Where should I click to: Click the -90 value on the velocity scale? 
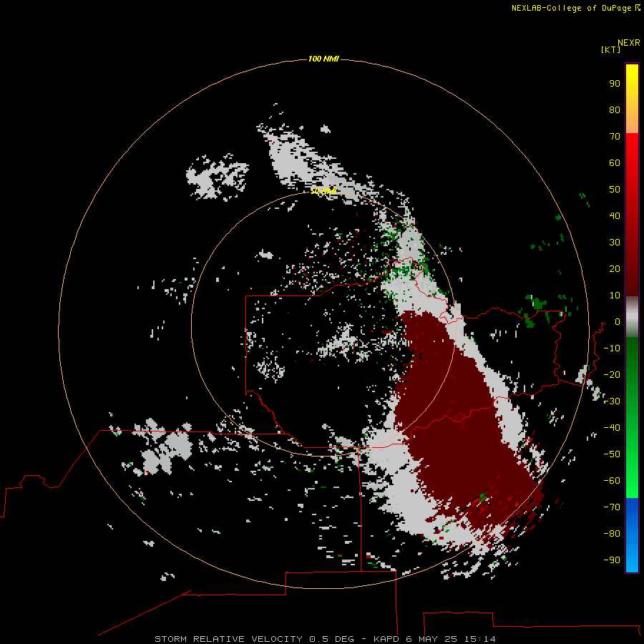(612, 560)
